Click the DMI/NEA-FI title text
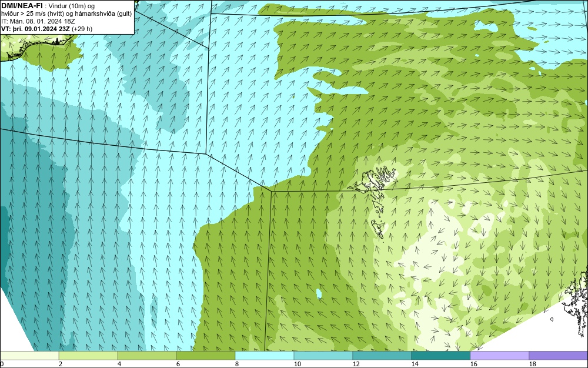 [x=22, y=6]
